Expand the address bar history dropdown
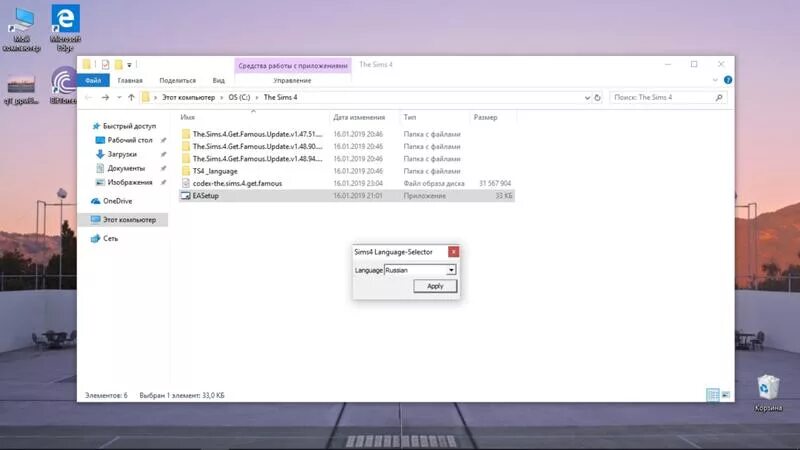This screenshot has height=450, width=800. (587, 97)
